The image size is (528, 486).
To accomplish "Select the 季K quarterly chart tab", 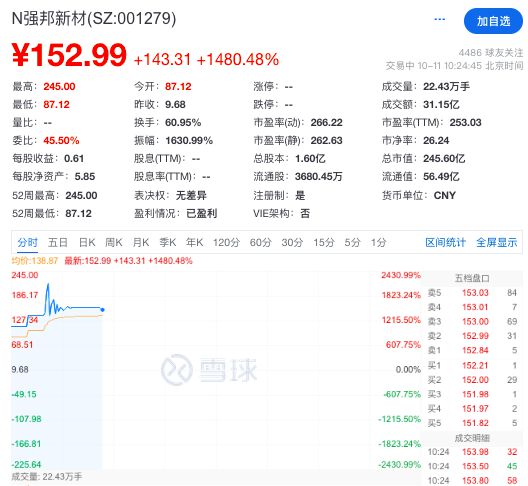I will tap(168, 242).
